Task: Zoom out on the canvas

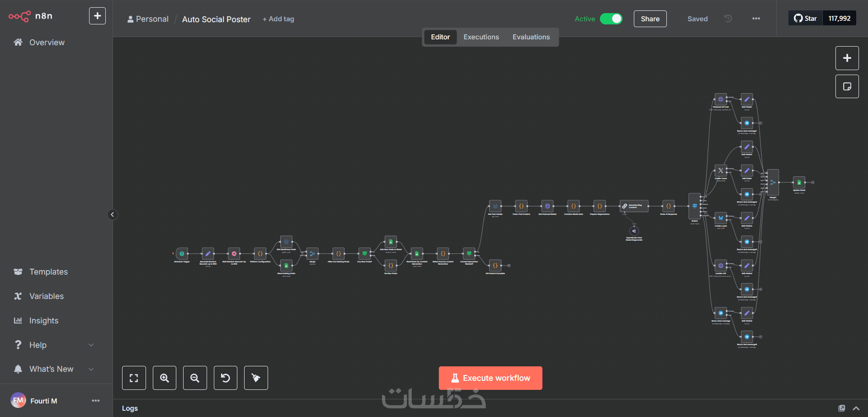Action: point(195,378)
